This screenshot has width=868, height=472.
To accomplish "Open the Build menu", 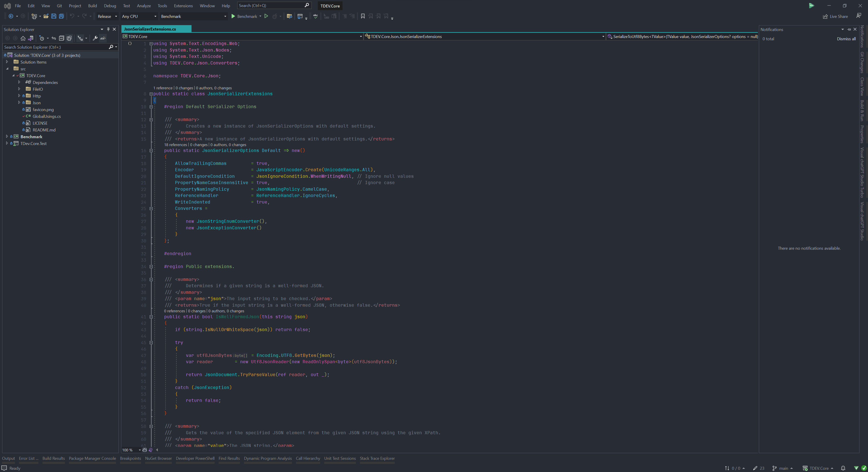I will pyautogui.click(x=92, y=6).
